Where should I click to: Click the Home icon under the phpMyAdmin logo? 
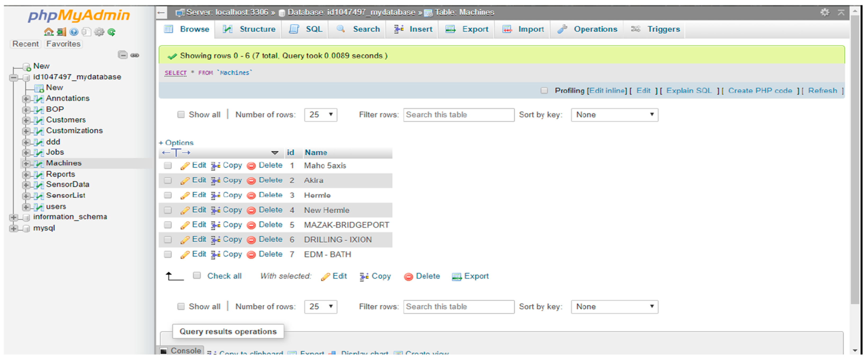(x=48, y=32)
